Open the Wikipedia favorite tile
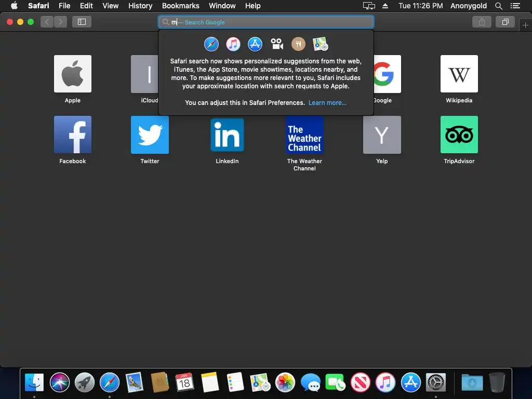 pos(459,74)
